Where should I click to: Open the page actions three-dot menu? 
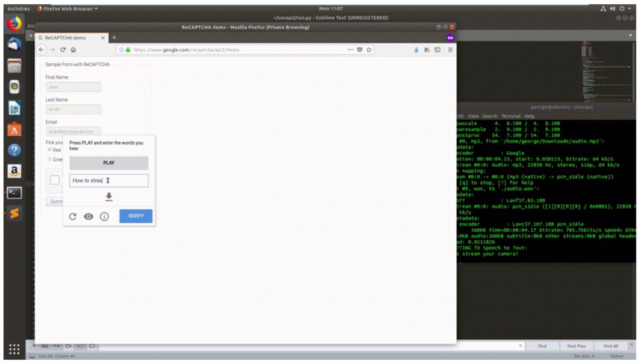click(350, 50)
